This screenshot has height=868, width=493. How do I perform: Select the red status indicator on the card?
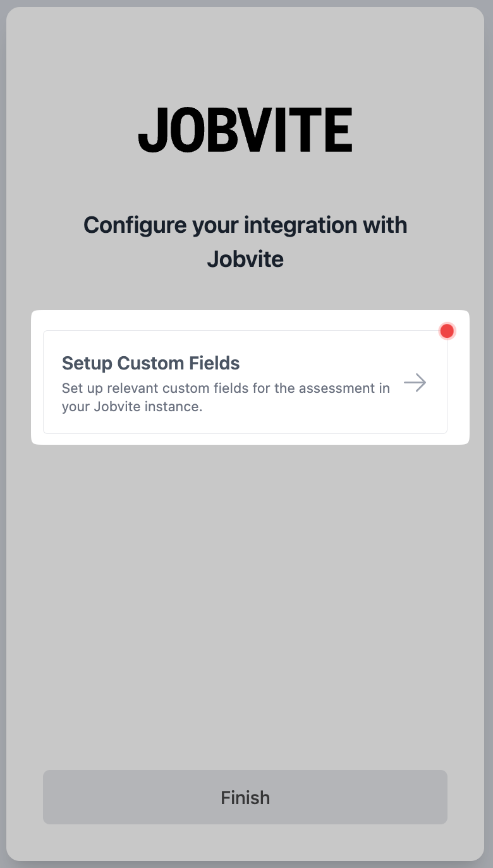[447, 331]
